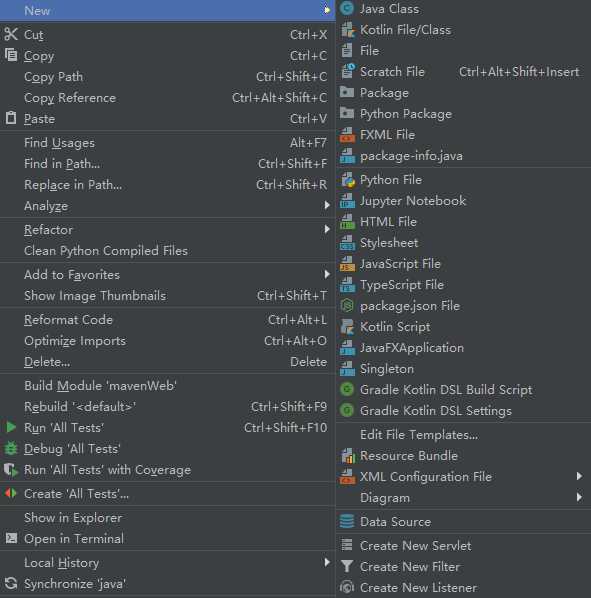
Task: Click the Run with Coverage shield icon
Action: click(x=11, y=470)
